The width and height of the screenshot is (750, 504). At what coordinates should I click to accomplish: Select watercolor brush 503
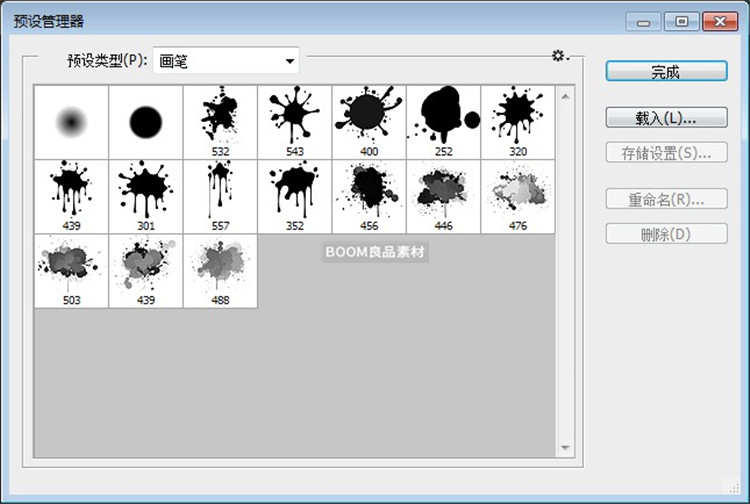(x=71, y=271)
